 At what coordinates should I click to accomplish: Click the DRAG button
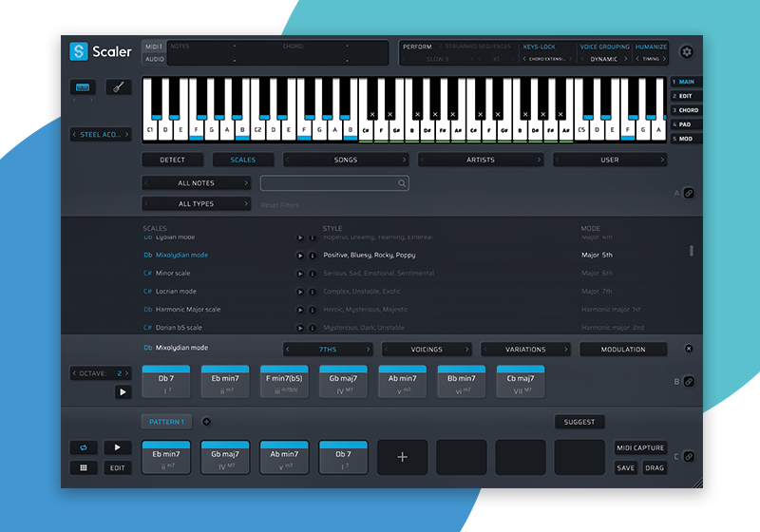point(655,468)
